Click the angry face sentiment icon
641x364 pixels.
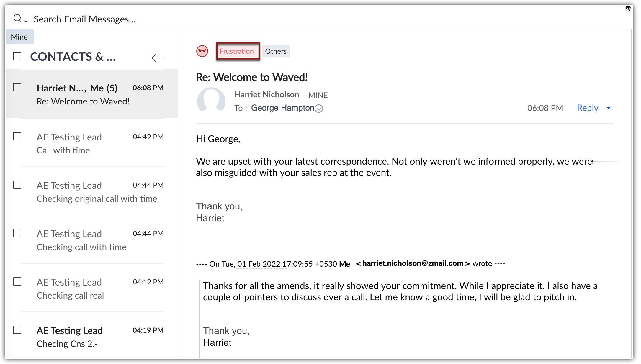[202, 51]
